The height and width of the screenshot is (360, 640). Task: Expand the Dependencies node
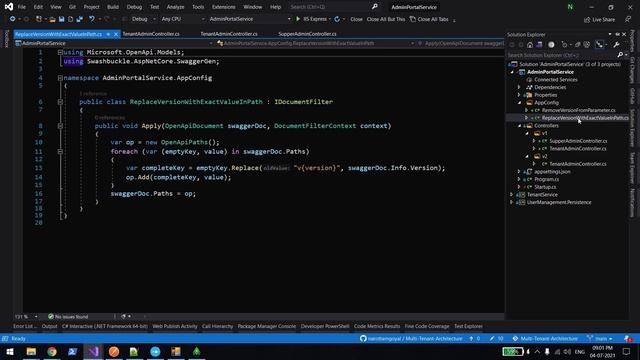(520, 87)
